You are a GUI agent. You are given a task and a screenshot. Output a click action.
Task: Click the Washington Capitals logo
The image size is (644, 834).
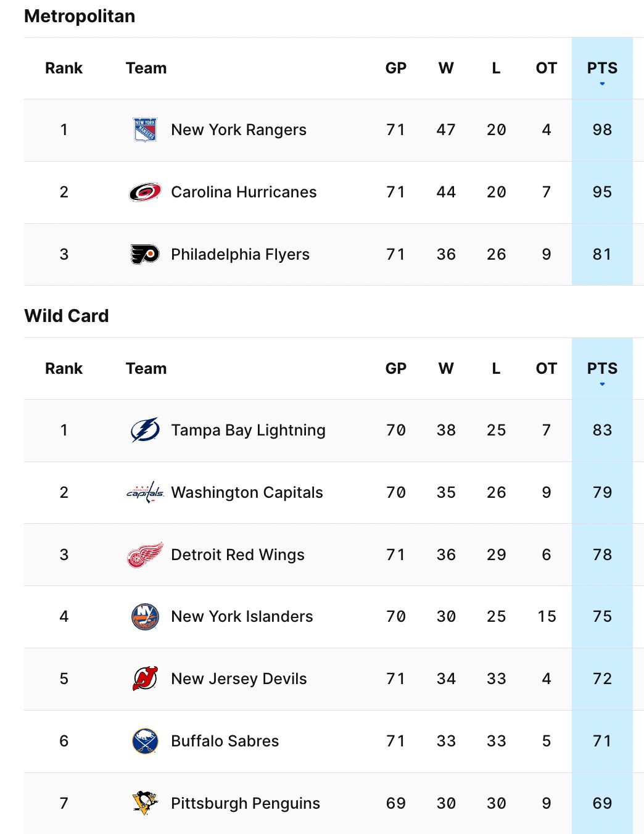(x=144, y=492)
